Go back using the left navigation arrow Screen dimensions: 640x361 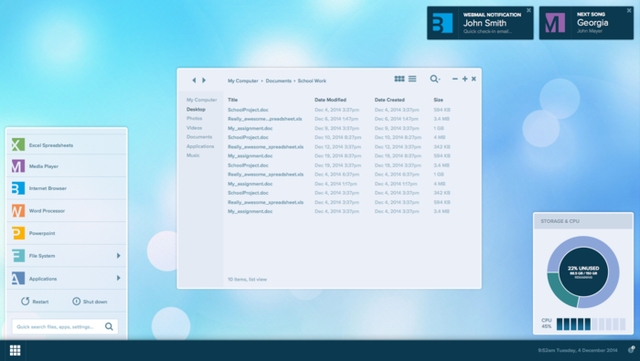click(194, 80)
